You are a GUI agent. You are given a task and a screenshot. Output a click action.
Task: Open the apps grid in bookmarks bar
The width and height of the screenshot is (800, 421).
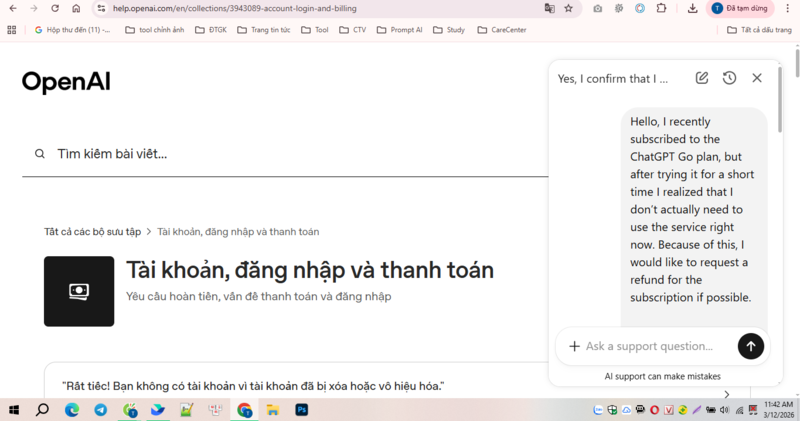(12, 30)
